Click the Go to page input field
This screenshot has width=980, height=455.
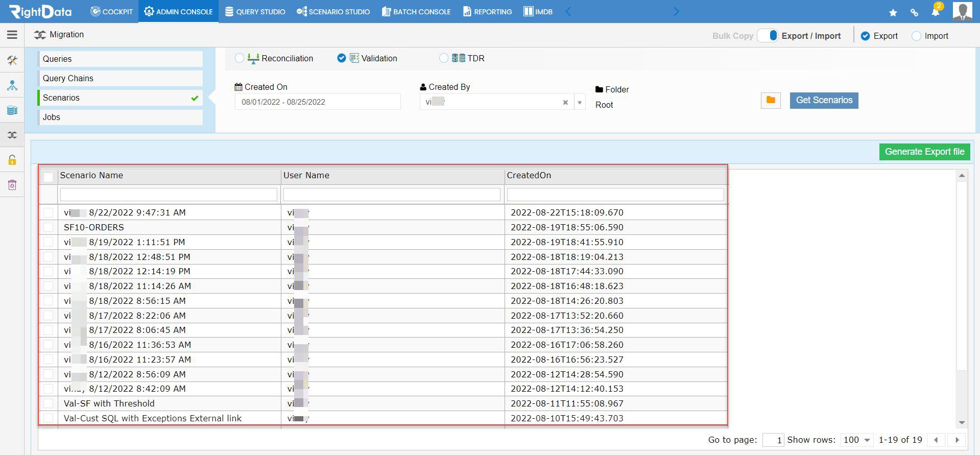tap(773, 440)
